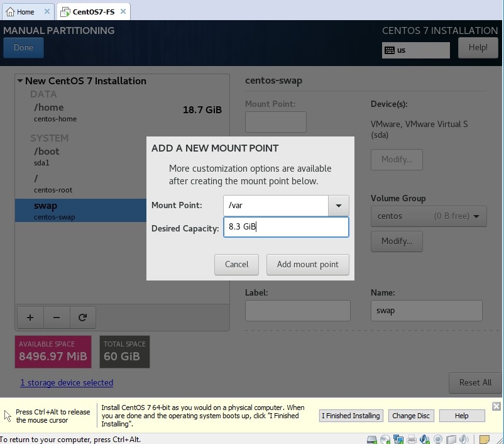The height and width of the screenshot is (444, 504).
Task: Click the Desired Capacity input field
Action: click(285, 227)
